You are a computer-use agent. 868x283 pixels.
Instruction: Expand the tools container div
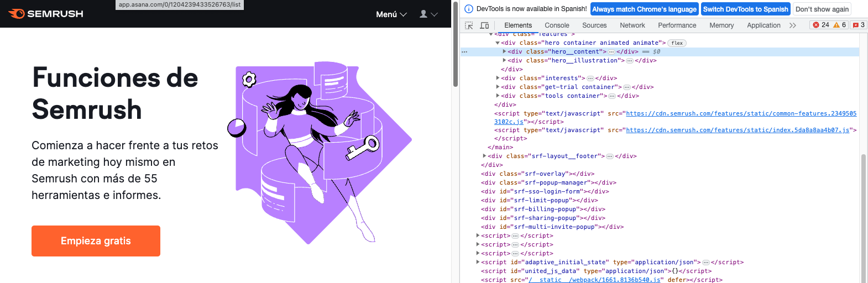(x=498, y=96)
